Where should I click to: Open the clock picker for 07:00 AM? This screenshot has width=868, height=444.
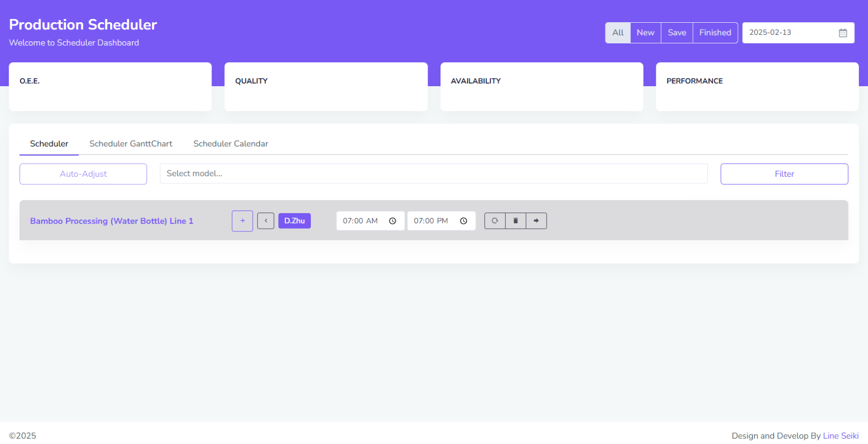(392, 221)
